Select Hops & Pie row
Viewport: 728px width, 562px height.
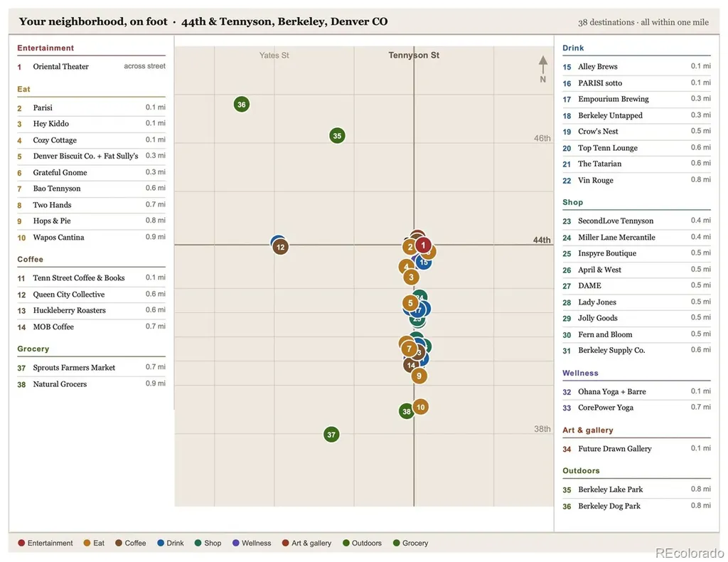92,221
